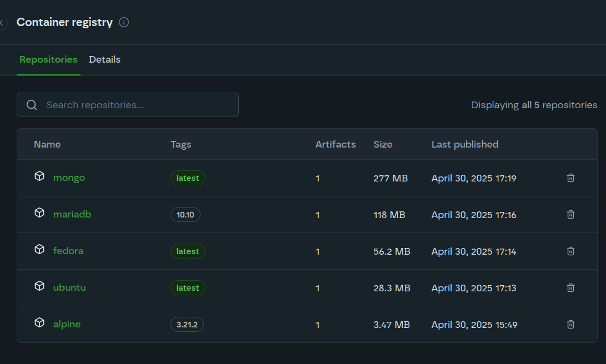Delete the mongo repository using its trash icon
This screenshot has width=606, height=364.
pos(570,178)
